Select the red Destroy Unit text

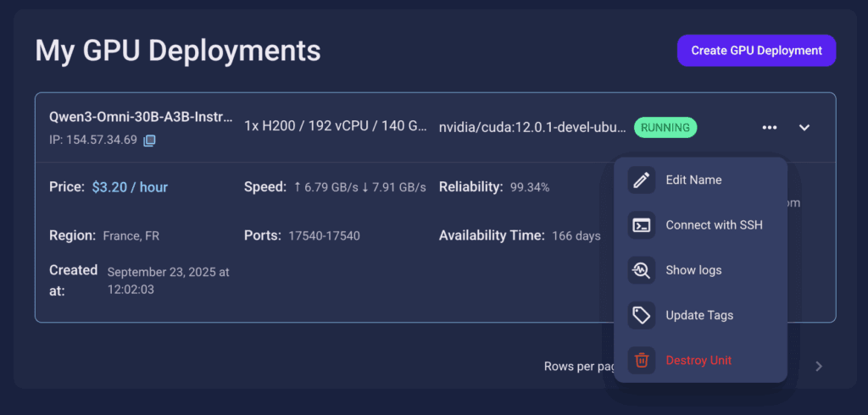tap(698, 361)
